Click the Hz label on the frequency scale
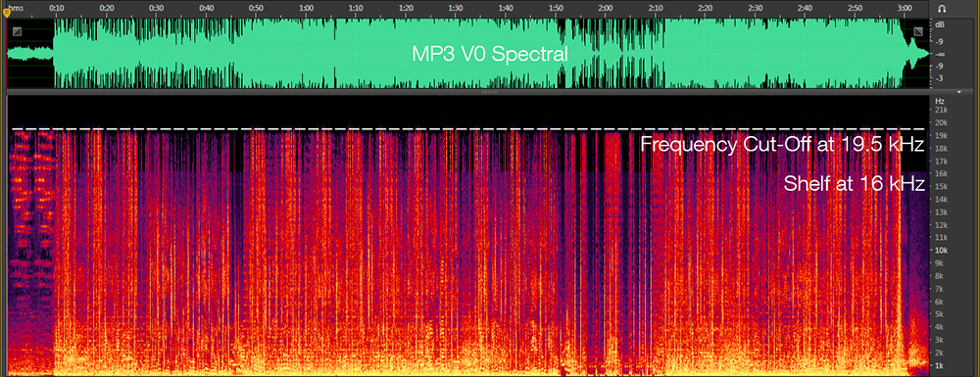Screen dimensions: 980x377 [940, 101]
